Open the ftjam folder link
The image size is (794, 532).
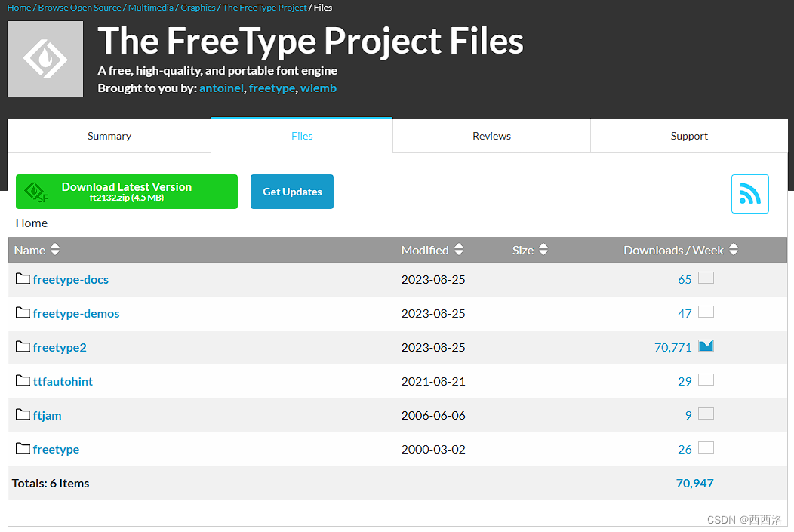click(x=47, y=415)
